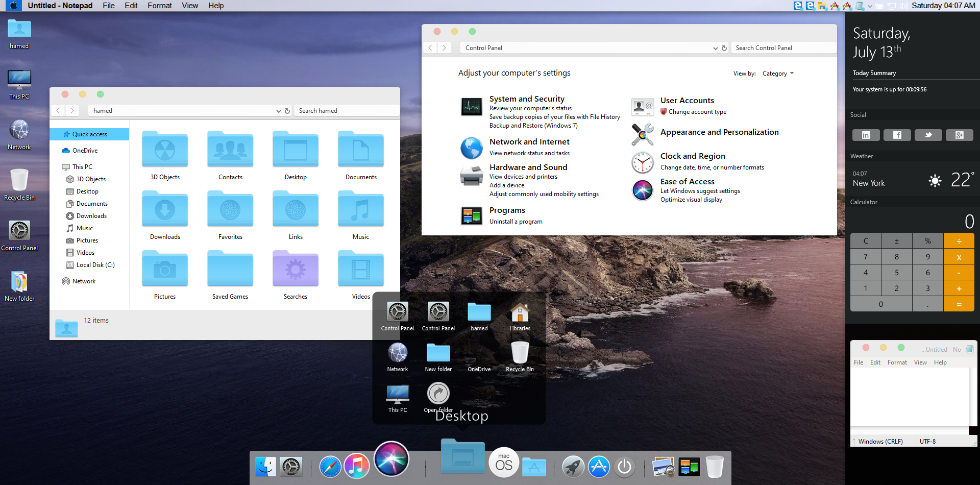Open Siri from the dock
This screenshot has width=980, height=485.
[x=391, y=458]
